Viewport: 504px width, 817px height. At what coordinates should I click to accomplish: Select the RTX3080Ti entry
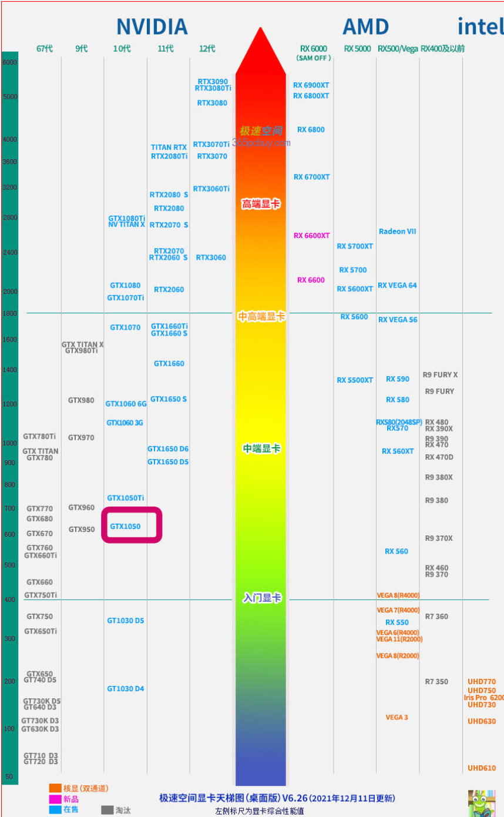(213, 88)
